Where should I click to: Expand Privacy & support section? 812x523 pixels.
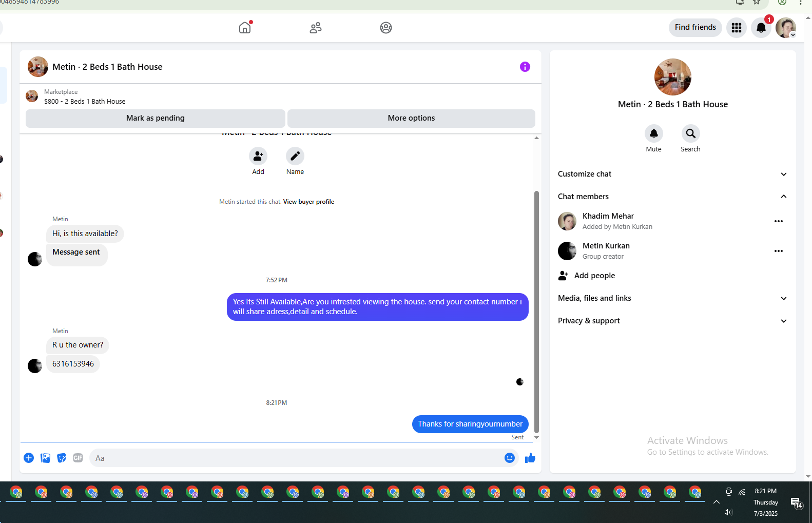click(672, 321)
